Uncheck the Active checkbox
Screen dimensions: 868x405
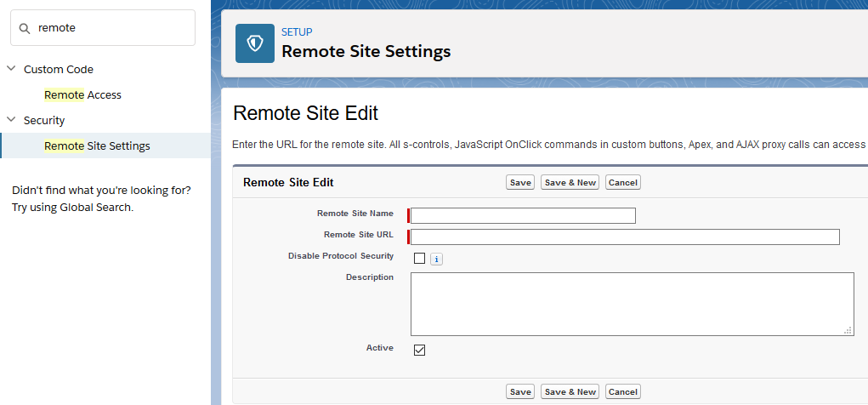[419, 350]
